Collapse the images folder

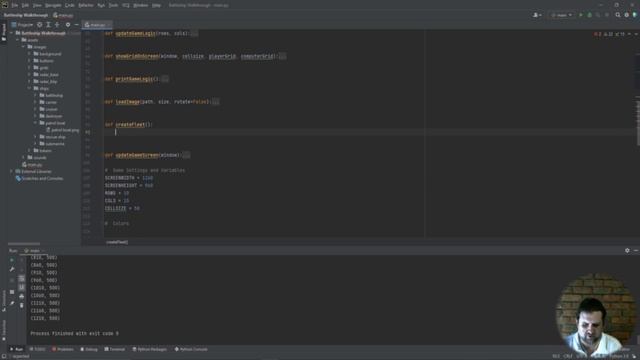pyautogui.click(x=23, y=47)
